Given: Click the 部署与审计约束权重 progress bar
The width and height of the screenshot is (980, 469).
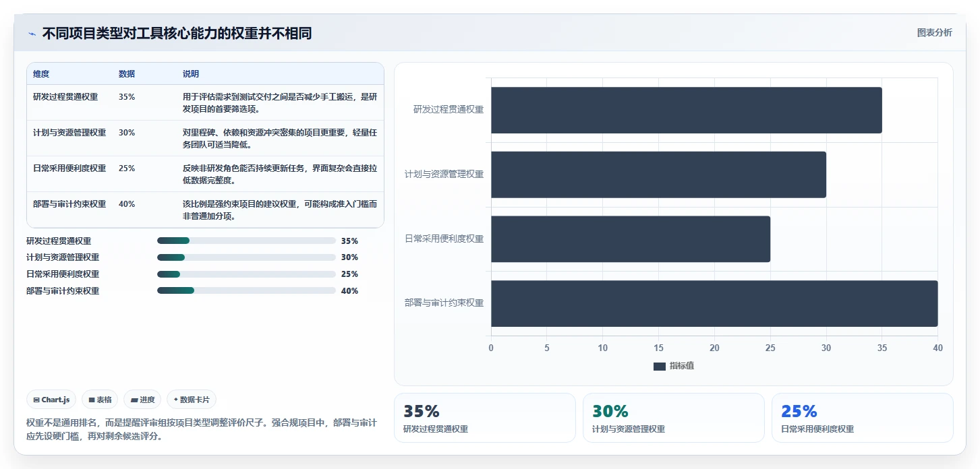Looking at the screenshot, I should (246, 291).
